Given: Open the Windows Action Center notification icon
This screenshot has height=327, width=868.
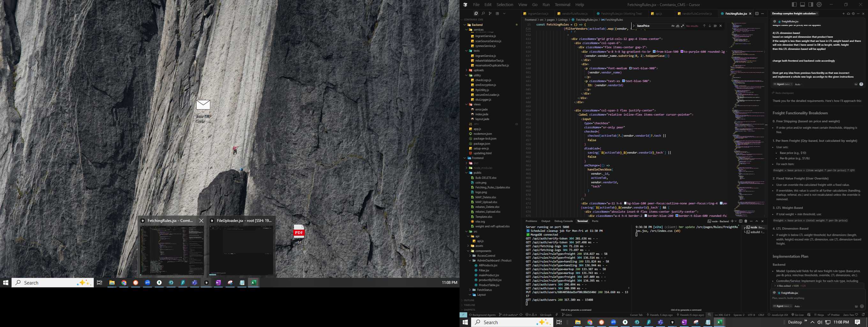Looking at the screenshot, I should coord(857,322).
